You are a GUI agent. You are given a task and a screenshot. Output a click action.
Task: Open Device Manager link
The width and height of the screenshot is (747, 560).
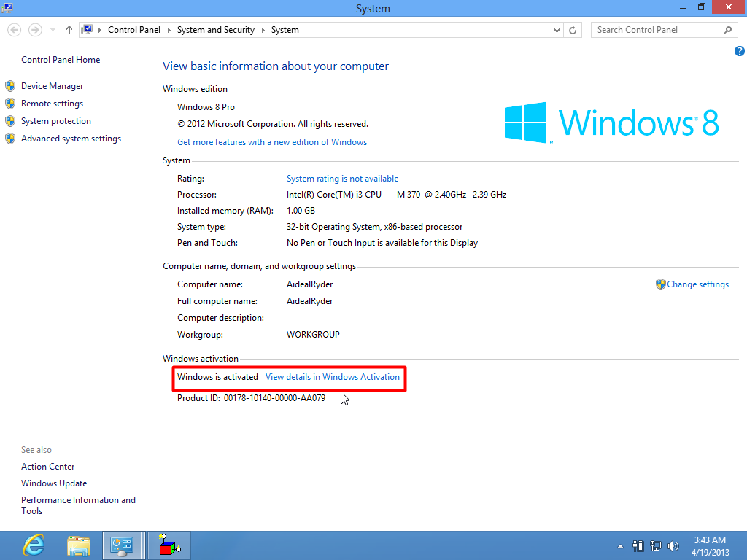coord(52,86)
